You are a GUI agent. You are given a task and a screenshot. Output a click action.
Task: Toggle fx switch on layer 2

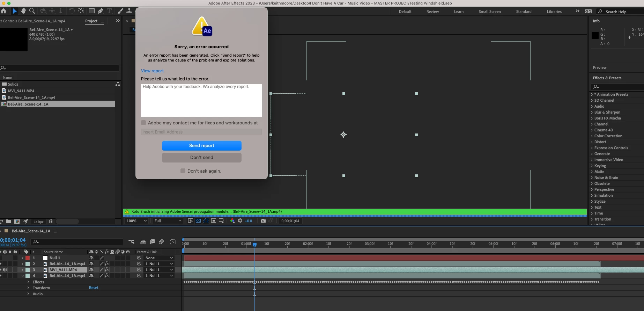107,264
